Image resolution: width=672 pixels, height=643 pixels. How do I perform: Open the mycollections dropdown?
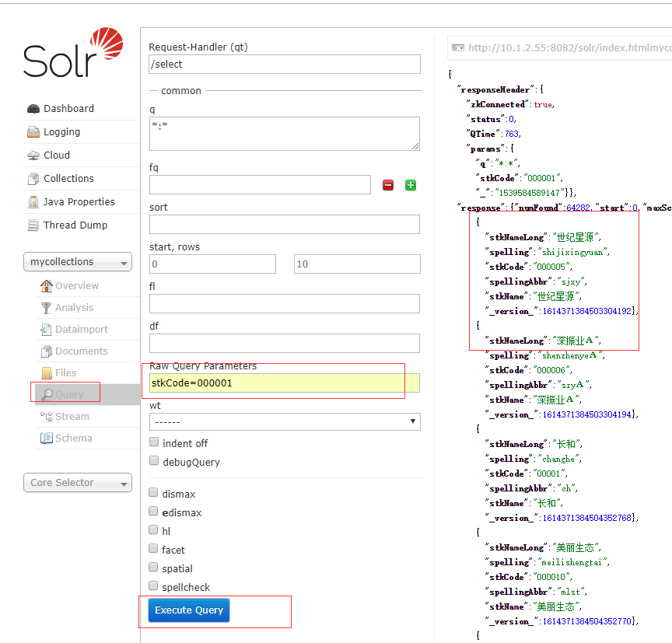[x=78, y=263]
